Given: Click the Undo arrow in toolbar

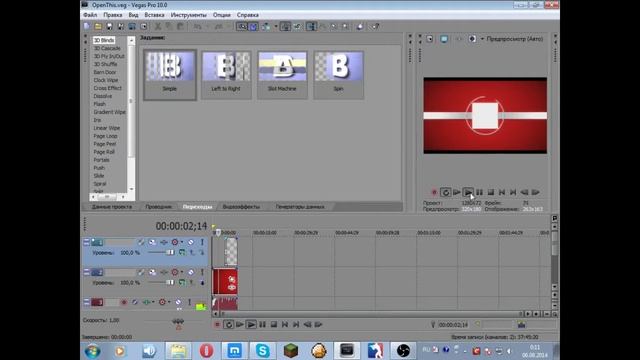Looking at the screenshot, I should (197, 27).
